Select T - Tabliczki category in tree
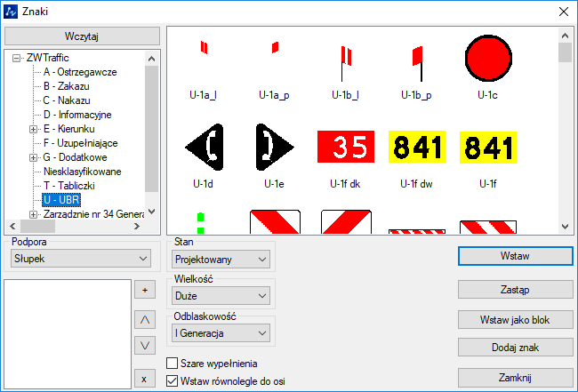This screenshot has width=578, height=392. [75, 186]
